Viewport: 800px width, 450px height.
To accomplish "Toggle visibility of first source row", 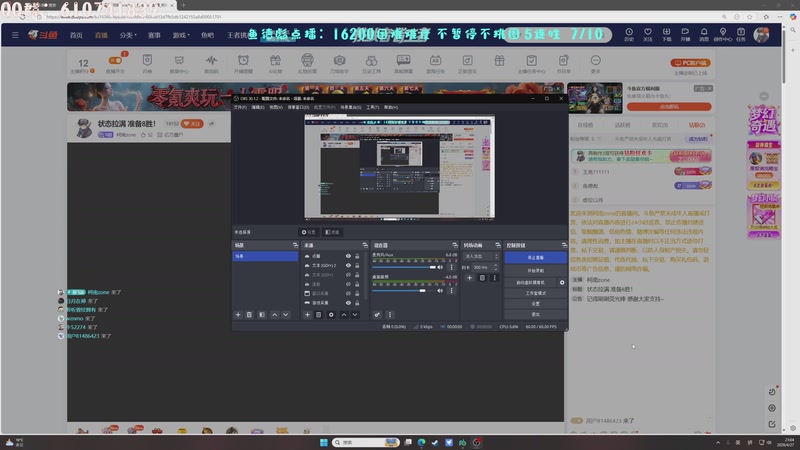I will point(348,256).
